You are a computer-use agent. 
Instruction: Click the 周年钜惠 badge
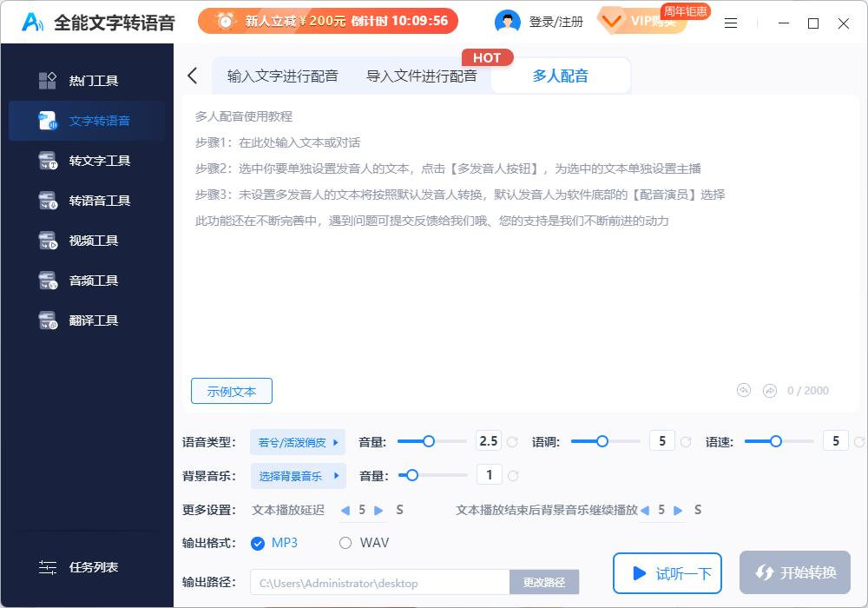tap(686, 11)
